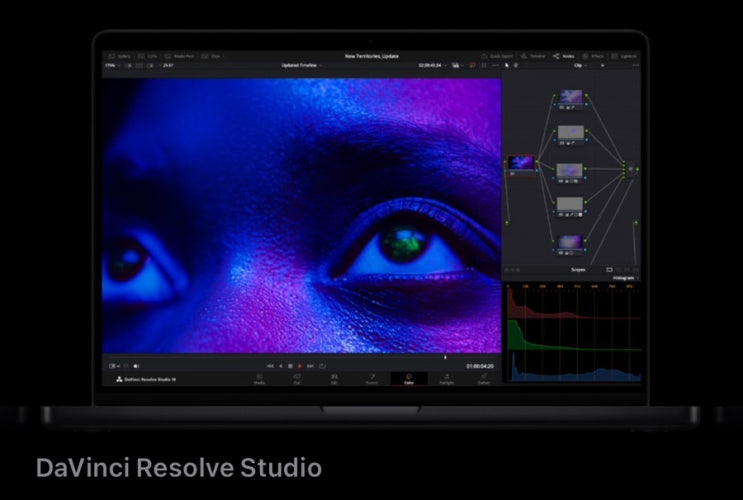Select the red-outlined source node on left
The image size is (743, 500).
521,162
